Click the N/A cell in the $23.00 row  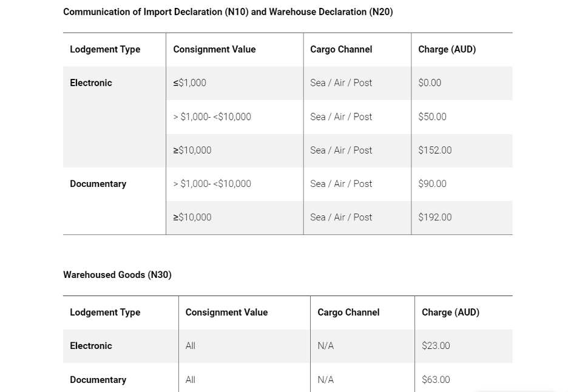coord(325,346)
